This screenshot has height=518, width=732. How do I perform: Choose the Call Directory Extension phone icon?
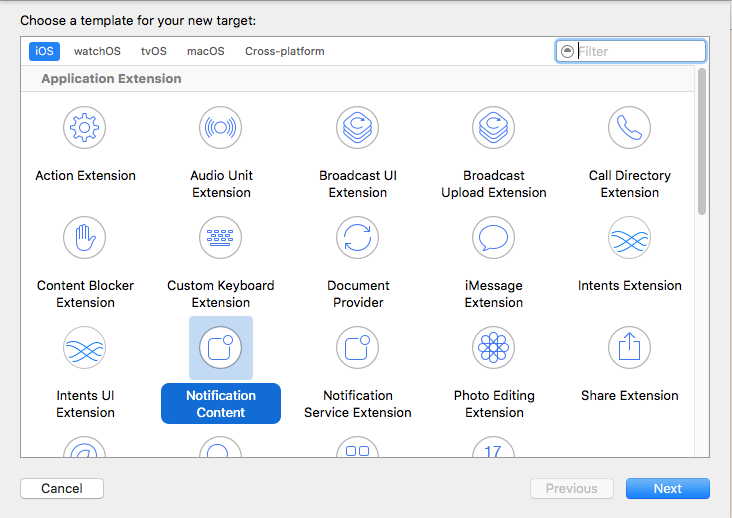pos(629,127)
